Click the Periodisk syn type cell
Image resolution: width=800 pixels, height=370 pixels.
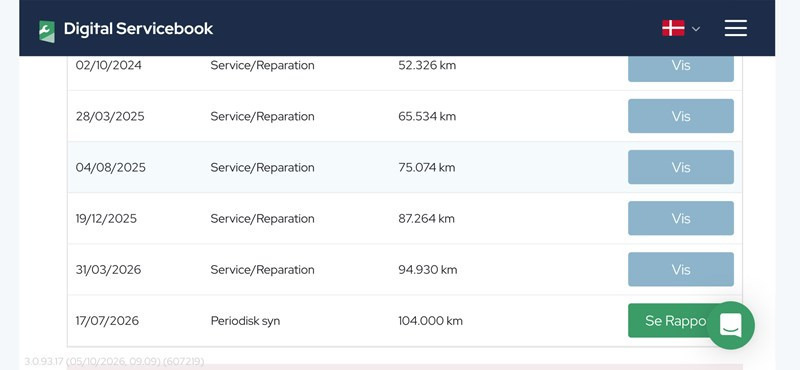[x=245, y=321]
